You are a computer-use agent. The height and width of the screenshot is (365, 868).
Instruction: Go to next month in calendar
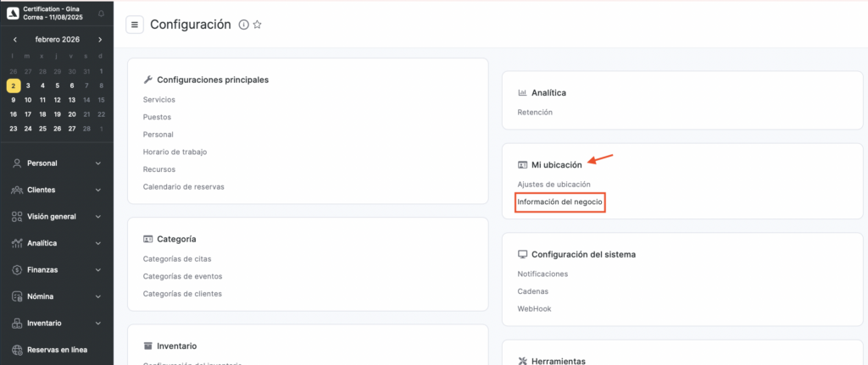pos(100,40)
